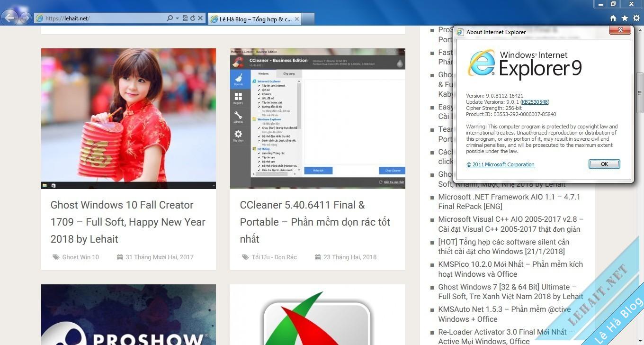The width and height of the screenshot is (644, 345).
Task: Close the About Internet Explorer dialog
Action: pos(620,30)
